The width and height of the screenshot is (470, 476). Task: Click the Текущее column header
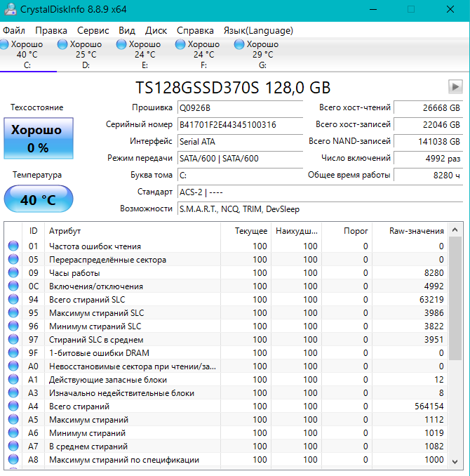(x=246, y=231)
